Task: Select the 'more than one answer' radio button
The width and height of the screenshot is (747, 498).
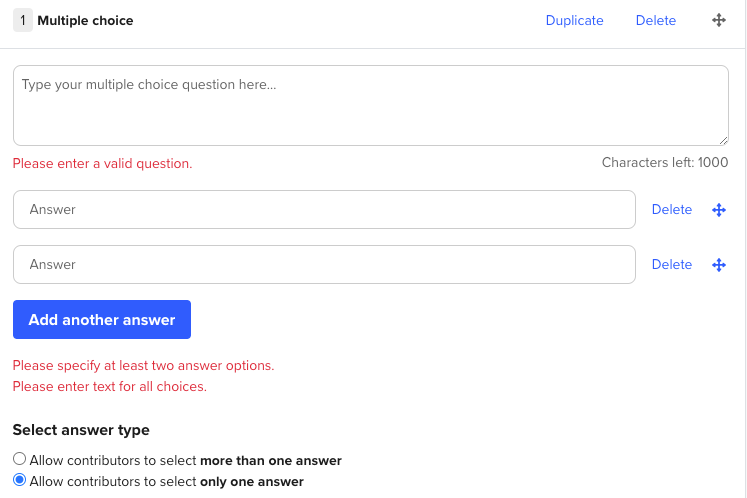Action: click(x=20, y=459)
